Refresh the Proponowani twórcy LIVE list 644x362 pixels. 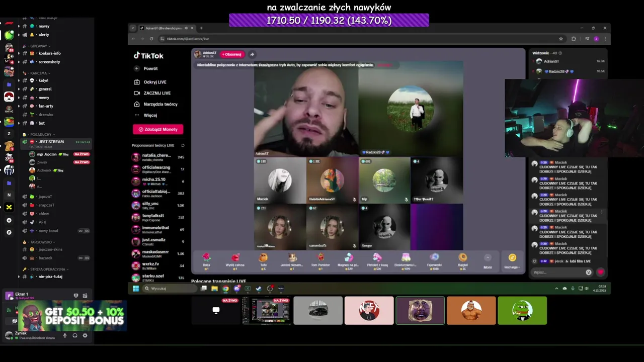183,145
